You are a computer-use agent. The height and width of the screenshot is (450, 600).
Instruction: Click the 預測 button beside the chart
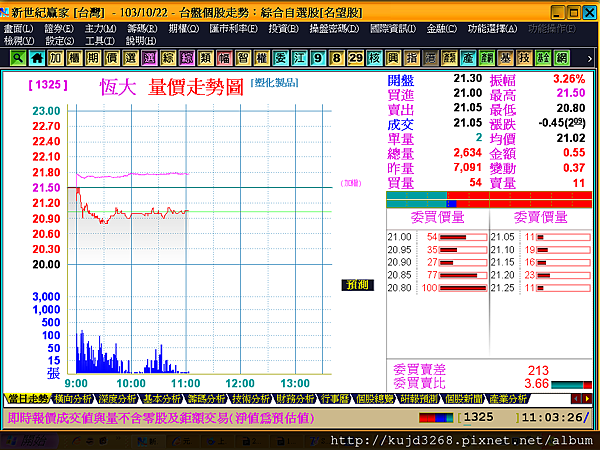(x=357, y=285)
